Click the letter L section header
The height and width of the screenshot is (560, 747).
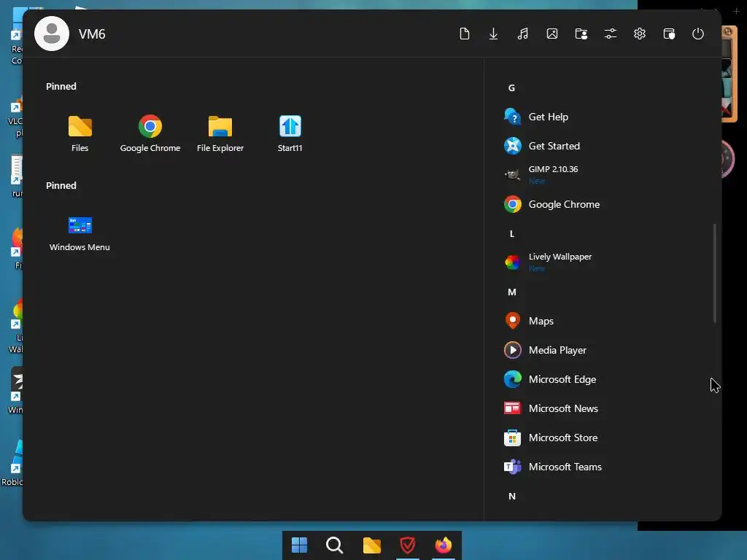511,233
